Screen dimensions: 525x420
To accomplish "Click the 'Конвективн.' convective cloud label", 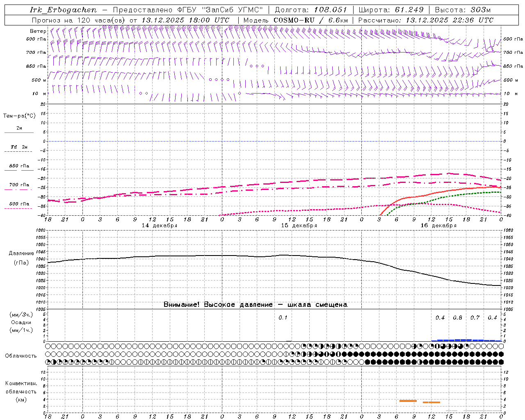I will (x=21, y=383).
